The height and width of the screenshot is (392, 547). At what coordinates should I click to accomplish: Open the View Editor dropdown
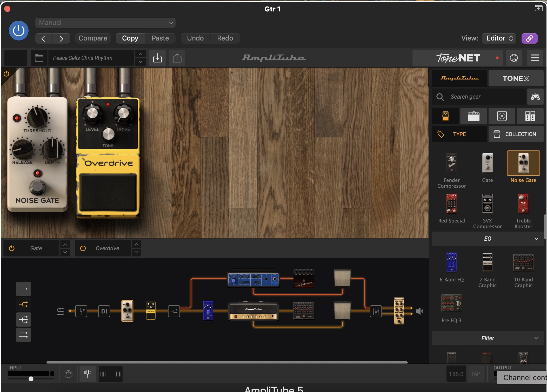[x=499, y=38]
